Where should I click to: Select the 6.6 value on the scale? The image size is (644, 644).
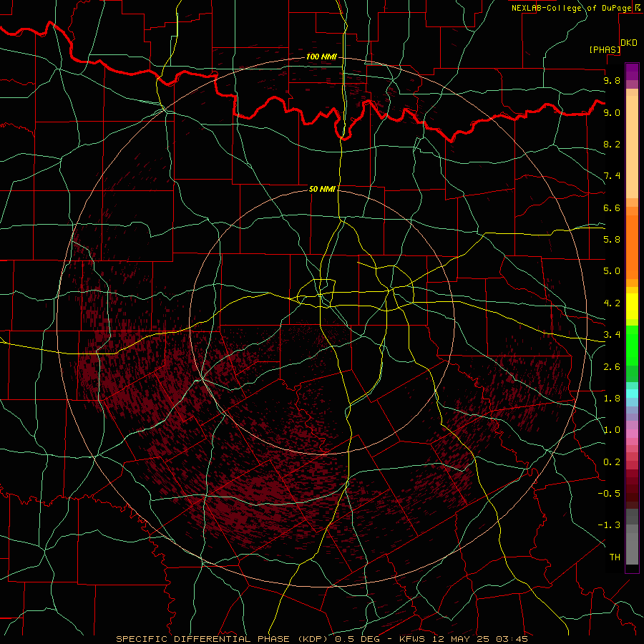612,208
